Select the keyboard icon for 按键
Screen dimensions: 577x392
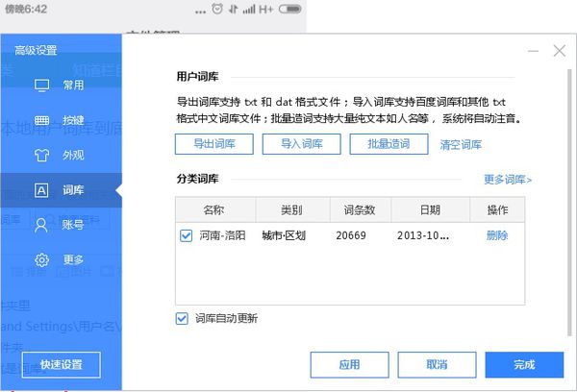pos(42,120)
